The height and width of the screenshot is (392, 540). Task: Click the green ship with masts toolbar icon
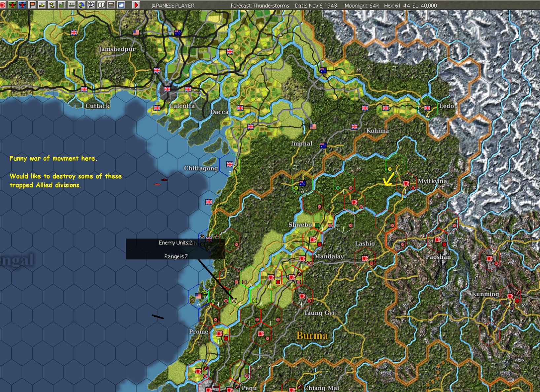pos(72,5)
